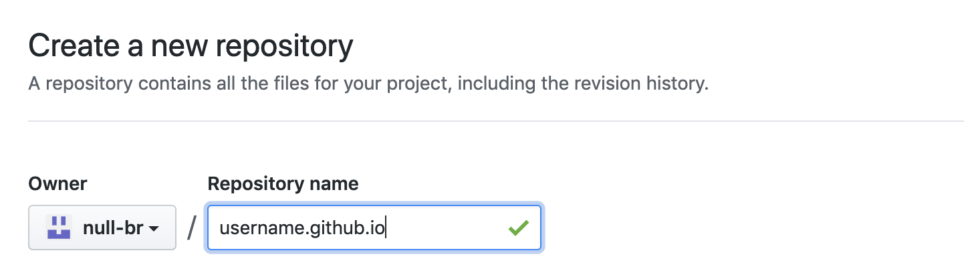
Task: Open the Owner dropdown via its caret arrow
Action: pos(153,229)
